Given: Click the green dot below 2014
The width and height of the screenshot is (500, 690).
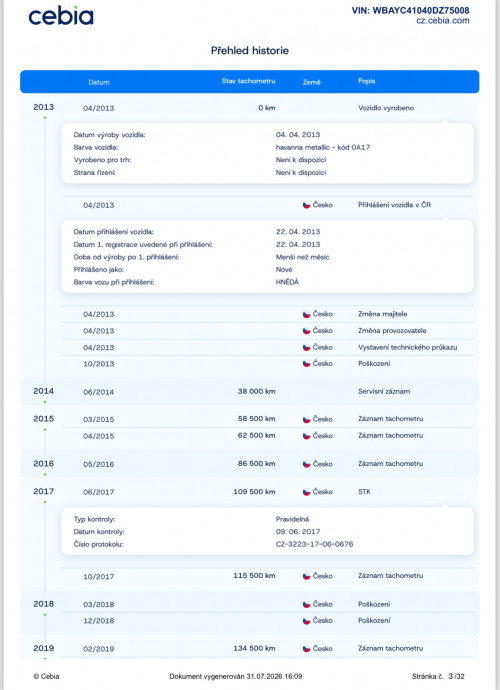Looking at the screenshot, I should tap(45, 402).
